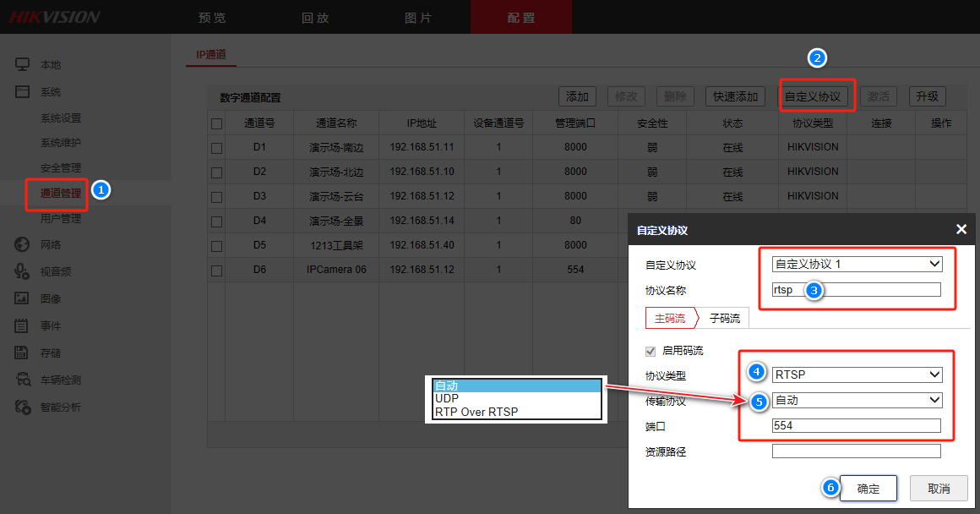This screenshot has height=514, width=980.
Task: Click the 本地 monitor icon in sidebar
Action: point(23,65)
